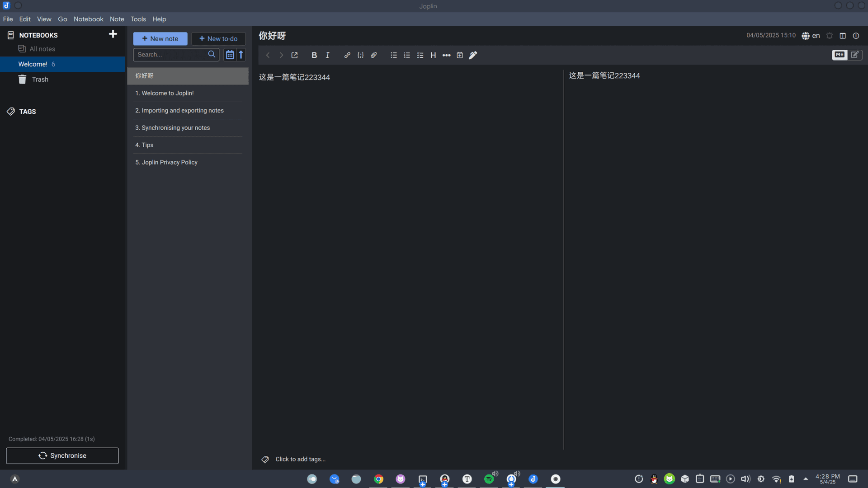868x488 pixels.
Task: Click the Bold formatting icon
Action: point(314,55)
